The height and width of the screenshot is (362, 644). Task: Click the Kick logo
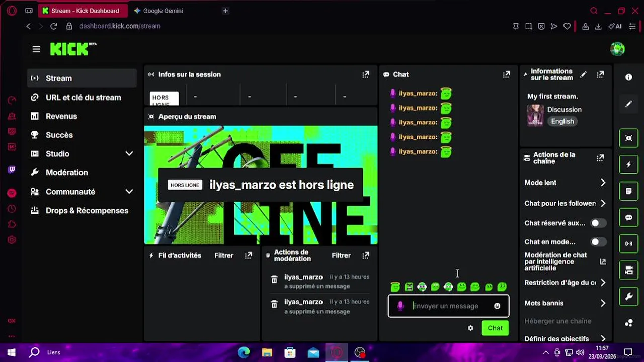coord(73,49)
